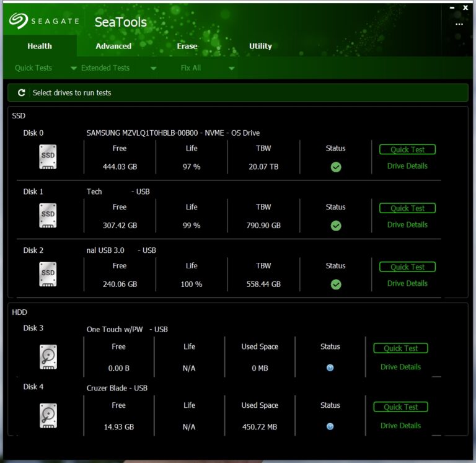Select the Disk 0 Samsung SSD icon
The image size is (476, 463).
(x=48, y=157)
